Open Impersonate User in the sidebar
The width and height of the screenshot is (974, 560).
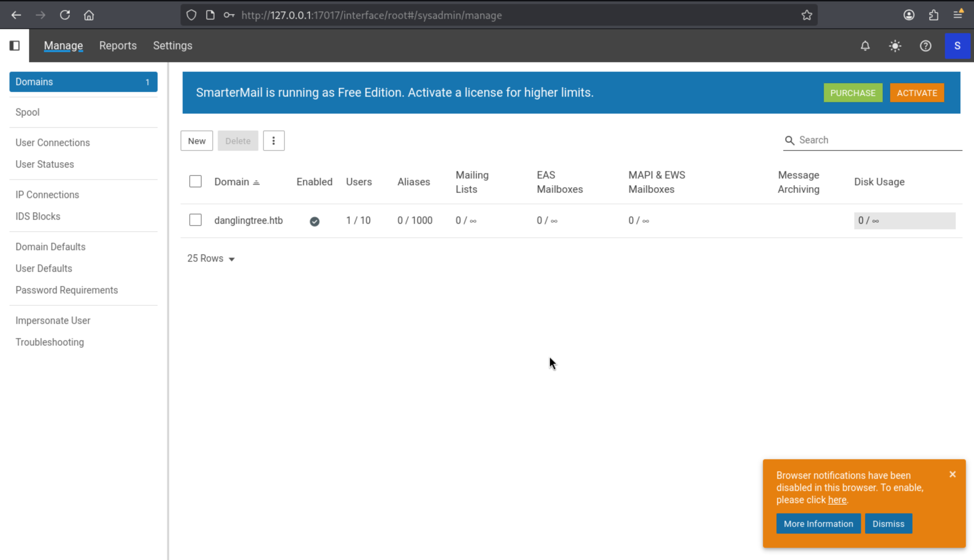[x=53, y=320]
